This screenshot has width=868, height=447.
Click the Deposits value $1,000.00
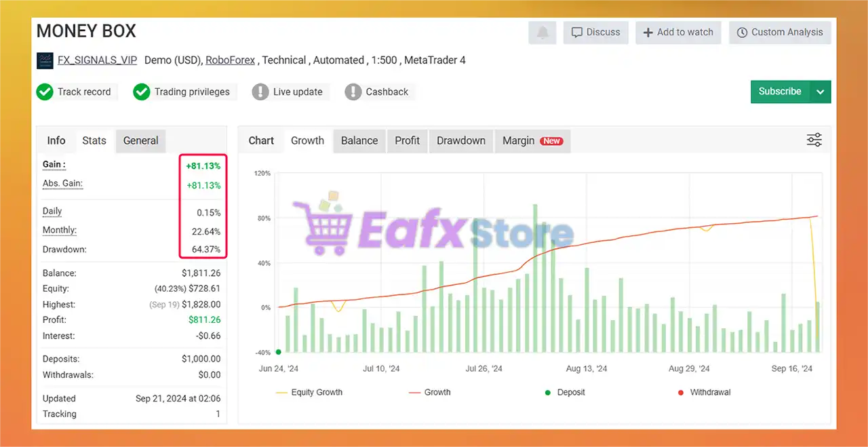coord(201,359)
